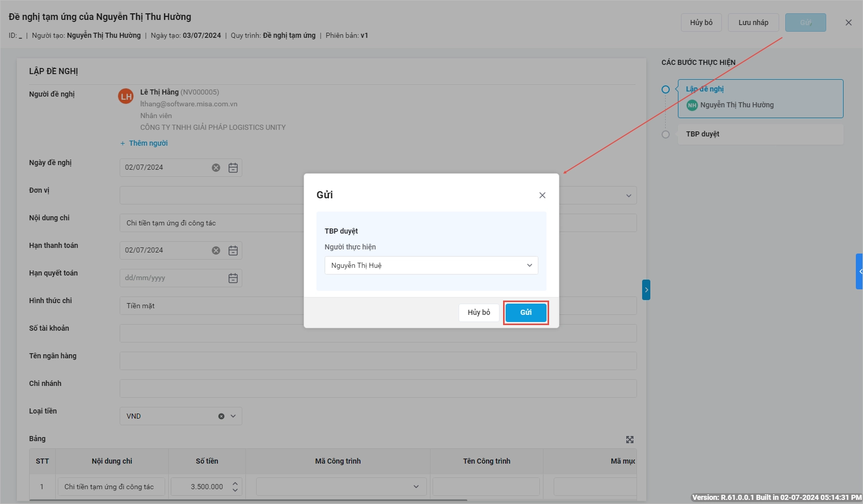The width and height of the screenshot is (863, 504).
Task: Click the Gửi button in page header
Action: (x=806, y=22)
